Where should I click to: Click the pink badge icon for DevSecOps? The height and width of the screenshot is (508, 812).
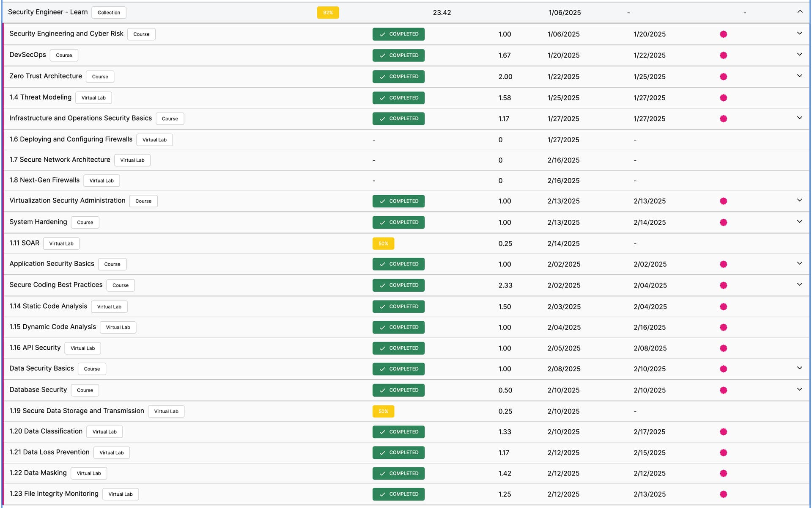point(723,55)
